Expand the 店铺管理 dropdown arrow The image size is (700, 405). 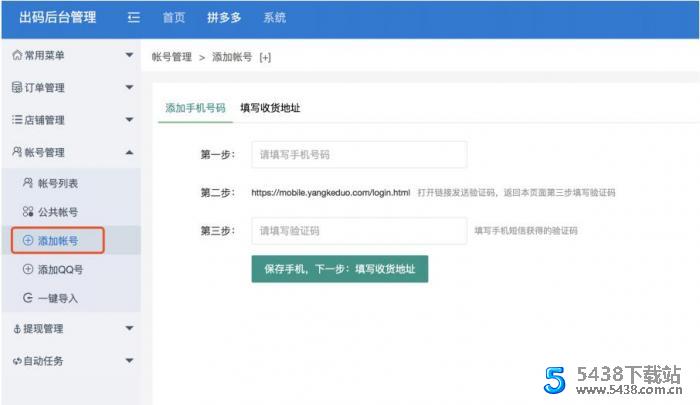click(129, 120)
